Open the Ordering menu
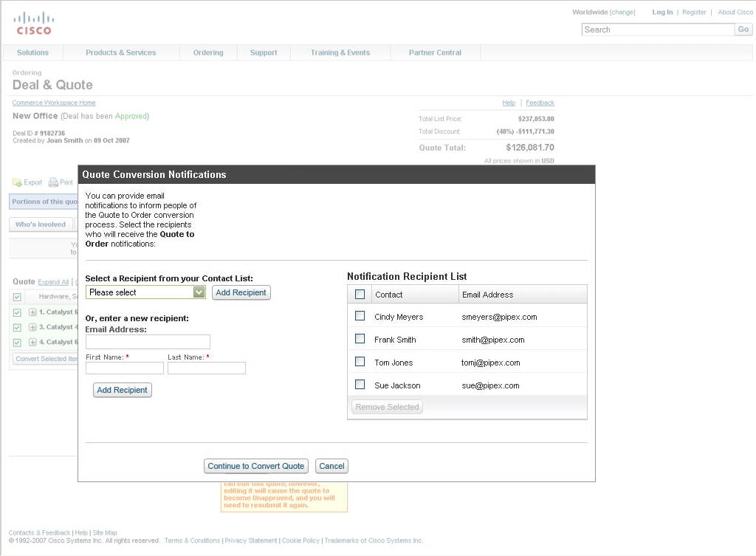Screen dimensions: 756x556 pyautogui.click(x=208, y=52)
